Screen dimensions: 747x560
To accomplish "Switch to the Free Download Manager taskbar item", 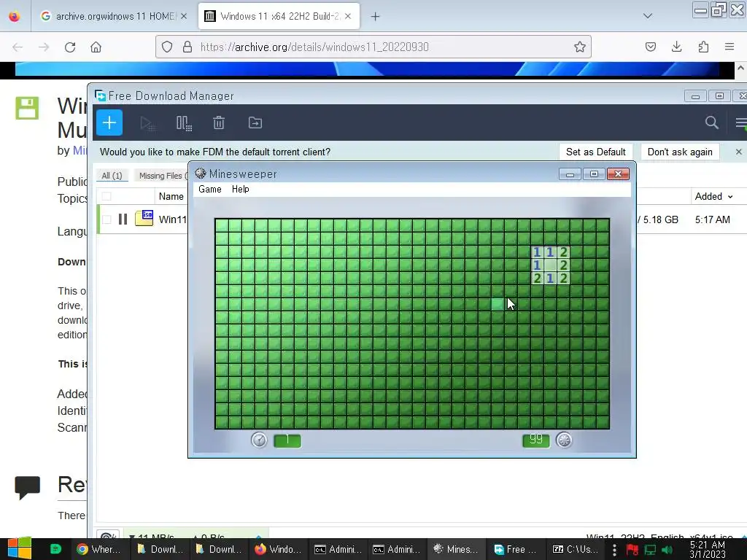I will tap(516, 549).
